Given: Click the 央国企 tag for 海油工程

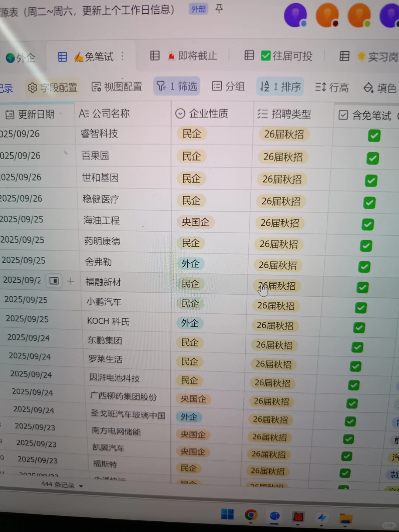Looking at the screenshot, I should tap(195, 222).
